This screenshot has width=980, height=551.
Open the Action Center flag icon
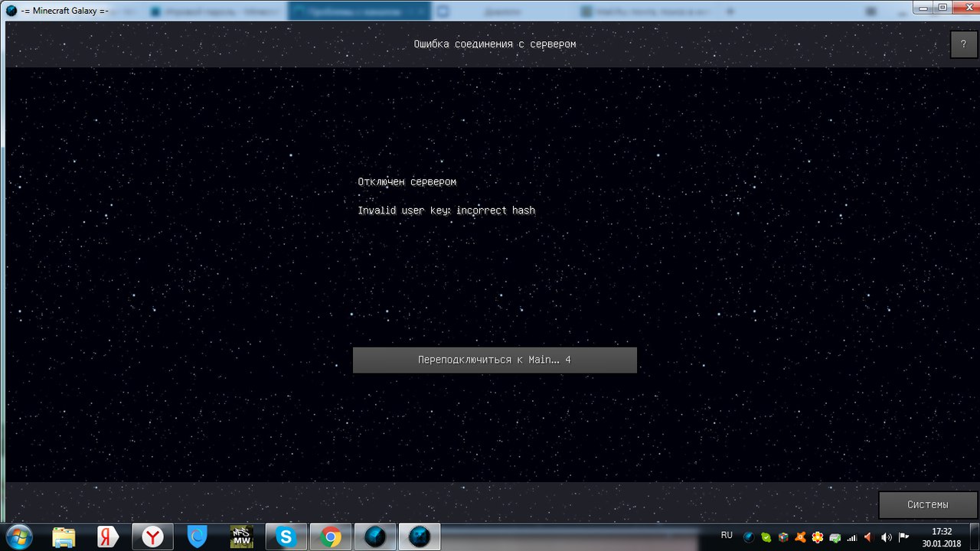tap(903, 537)
